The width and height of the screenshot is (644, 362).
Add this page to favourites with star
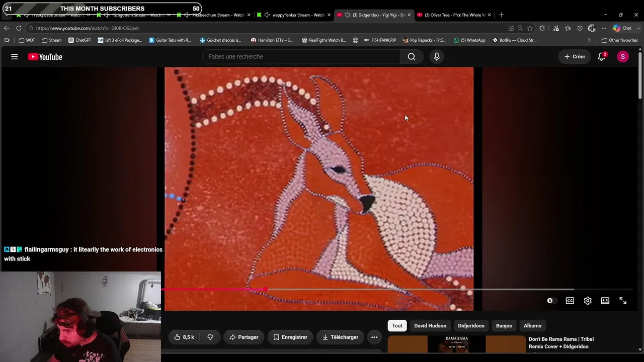click(x=530, y=28)
